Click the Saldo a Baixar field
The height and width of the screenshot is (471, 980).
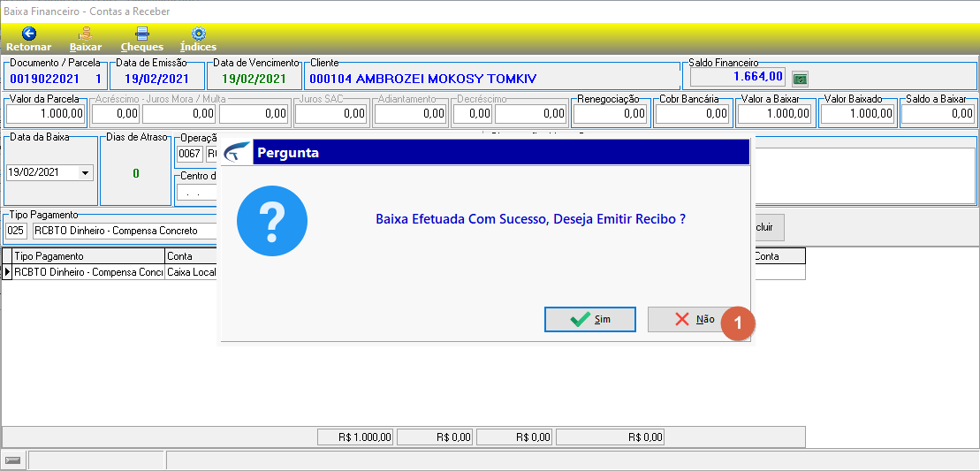tap(938, 114)
